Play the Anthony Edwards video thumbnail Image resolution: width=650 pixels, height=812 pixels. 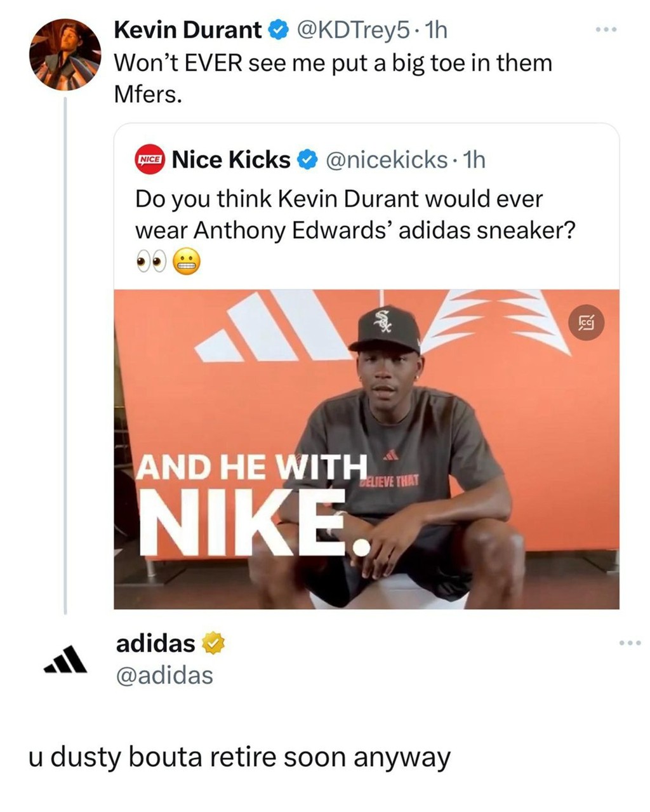366,449
